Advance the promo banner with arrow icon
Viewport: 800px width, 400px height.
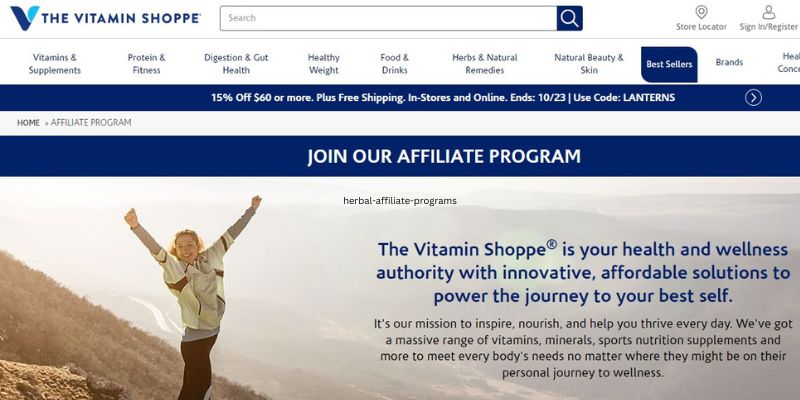(754, 97)
